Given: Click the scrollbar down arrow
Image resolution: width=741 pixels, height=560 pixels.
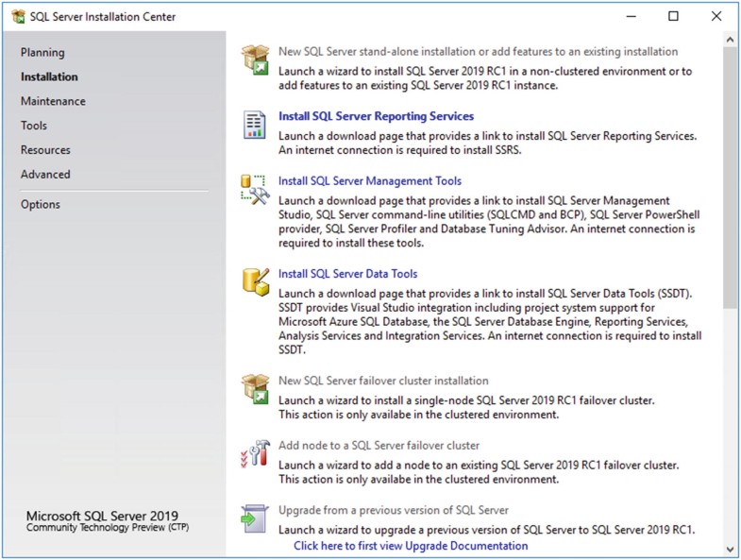Looking at the screenshot, I should [731, 549].
